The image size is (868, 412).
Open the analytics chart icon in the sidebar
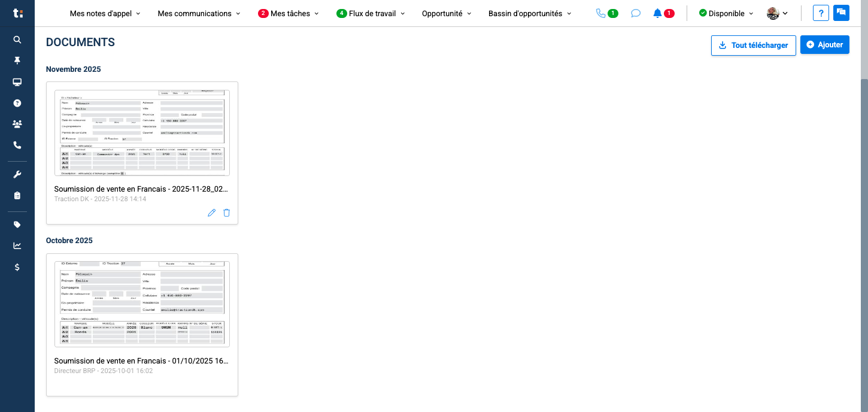[17, 245]
